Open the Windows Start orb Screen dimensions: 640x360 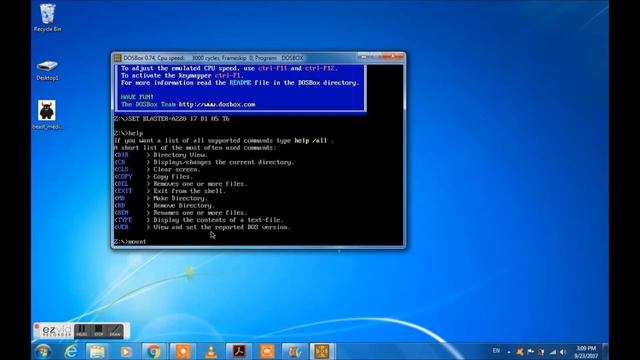42,351
